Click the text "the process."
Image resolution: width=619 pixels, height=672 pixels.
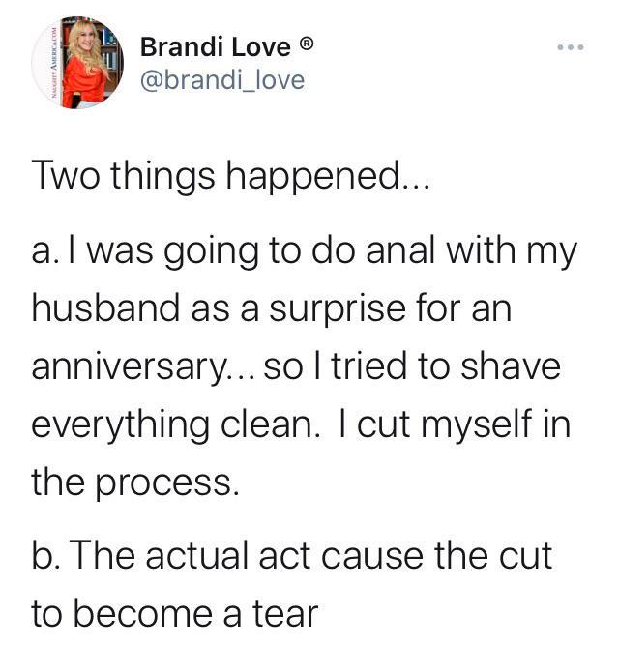[134, 480]
